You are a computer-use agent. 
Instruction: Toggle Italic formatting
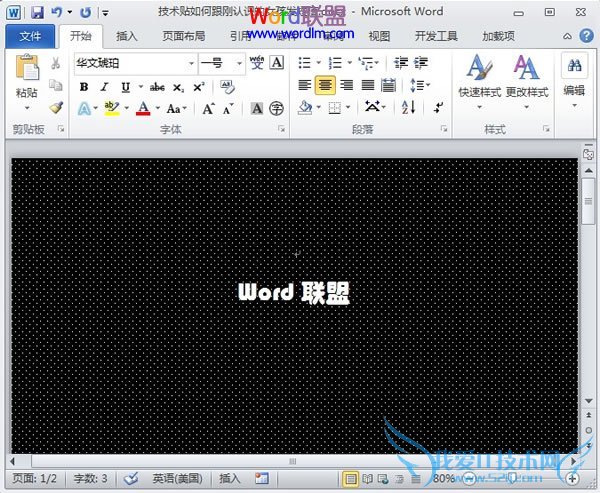tap(104, 87)
